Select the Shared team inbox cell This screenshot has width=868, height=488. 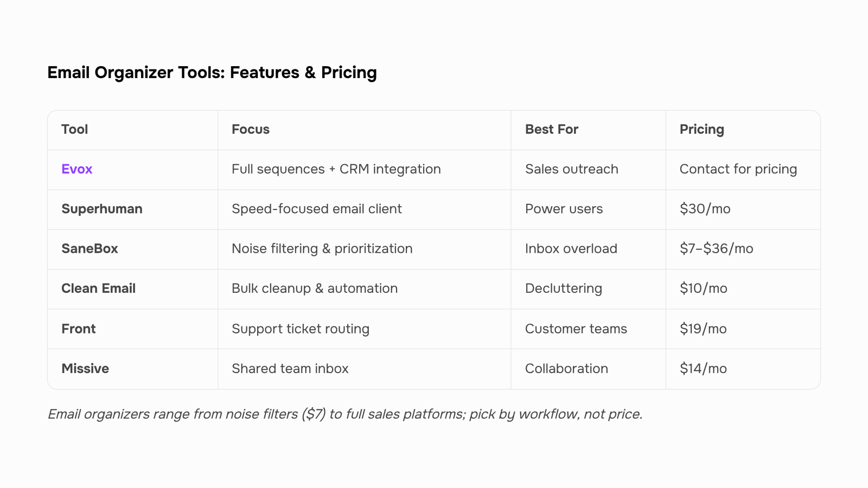(290, 369)
